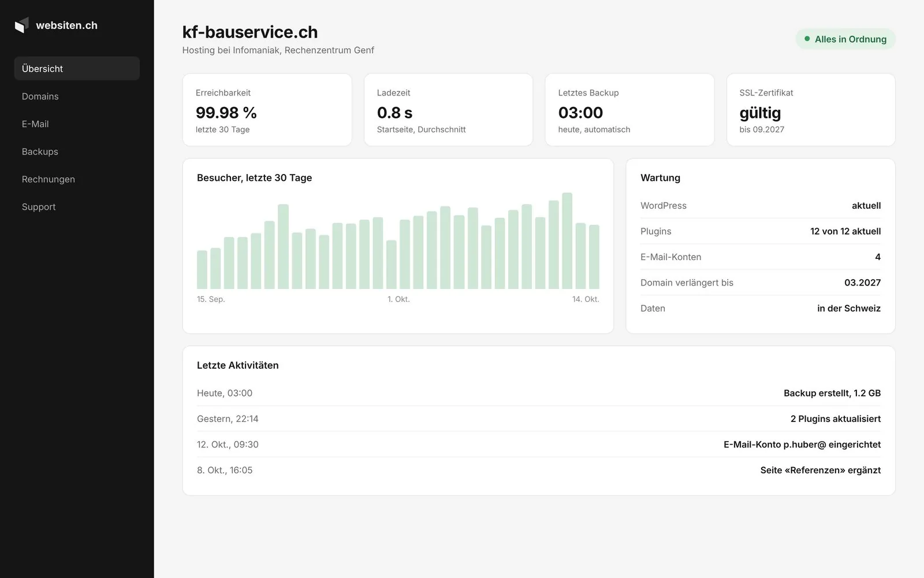Screen dimensions: 924x578
Task: Click the 03.2027 domain renewal value
Action: [862, 283]
